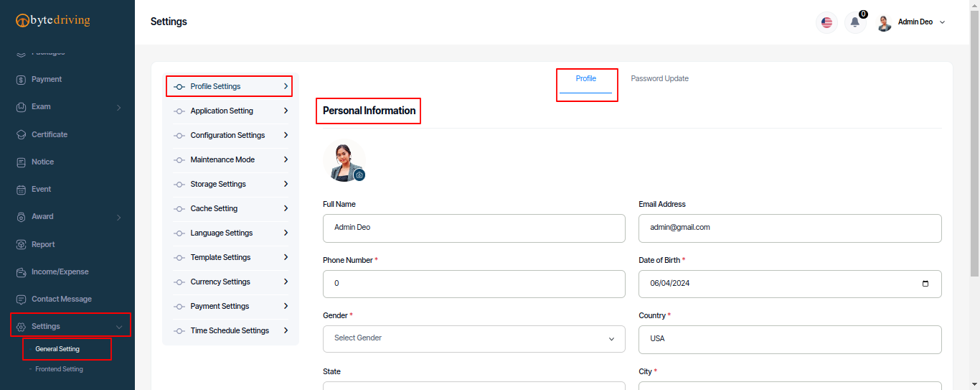Image resolution: width=980 pixels, height=390 pixels.
Task: Click the Contact Message icon
Action: pyautogui.click(x=22, y=300)
